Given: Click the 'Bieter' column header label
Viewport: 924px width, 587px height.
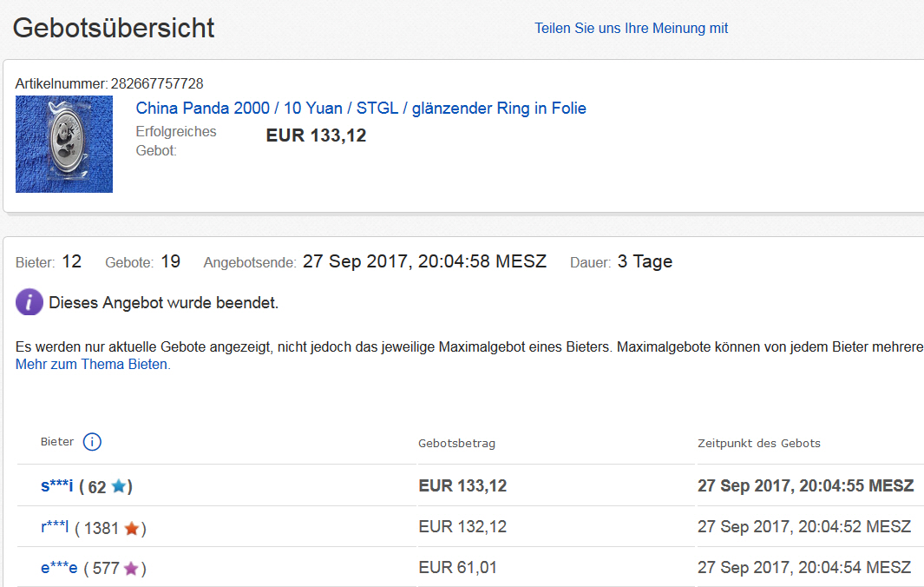Looking at the screenshot, I should point(57,442).
